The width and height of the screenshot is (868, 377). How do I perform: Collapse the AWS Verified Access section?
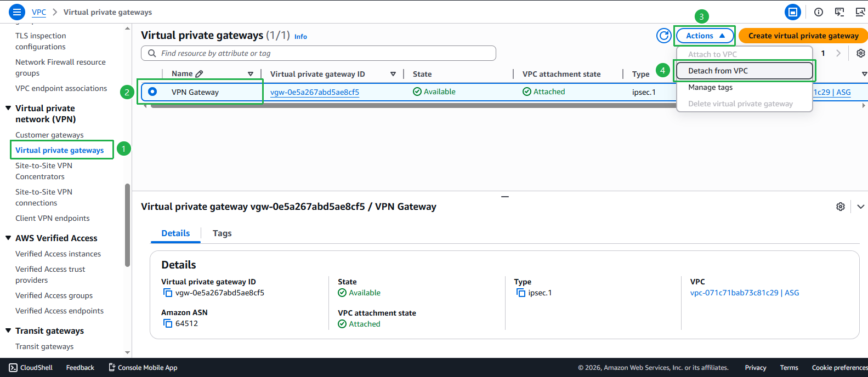pyautogui.click(x=8, y=238)
